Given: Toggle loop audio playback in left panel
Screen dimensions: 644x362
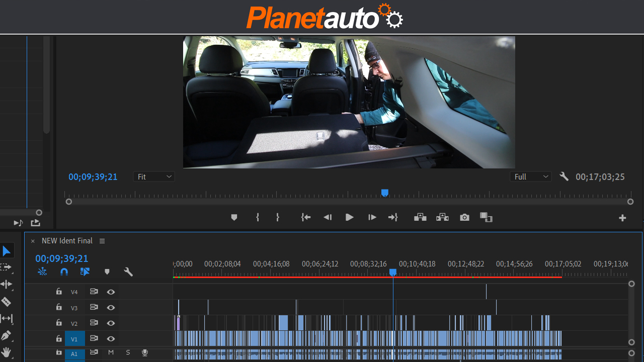Looking at the screenshot, I should click(35, 223).
